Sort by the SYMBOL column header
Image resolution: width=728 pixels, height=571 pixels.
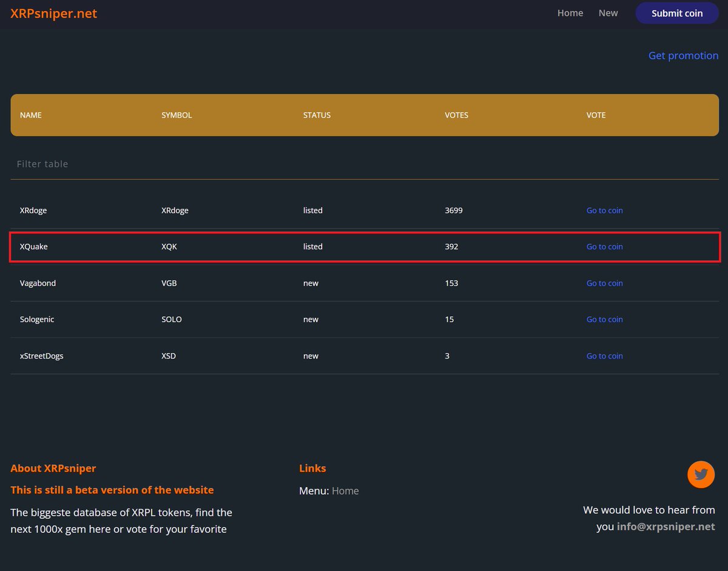point(177,115)
